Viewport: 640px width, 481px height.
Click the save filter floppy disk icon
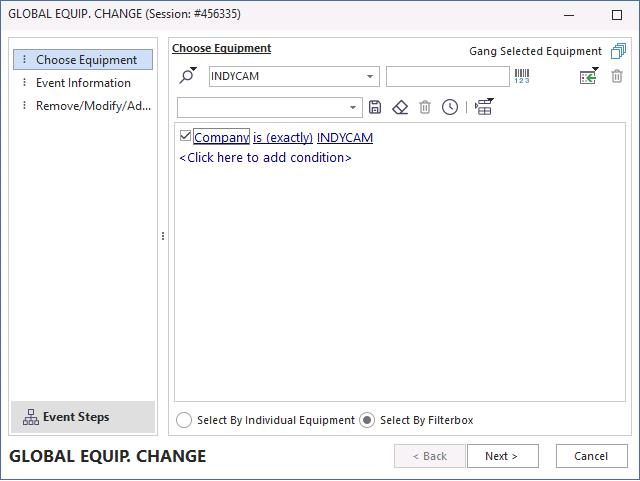tap(375, 107)
